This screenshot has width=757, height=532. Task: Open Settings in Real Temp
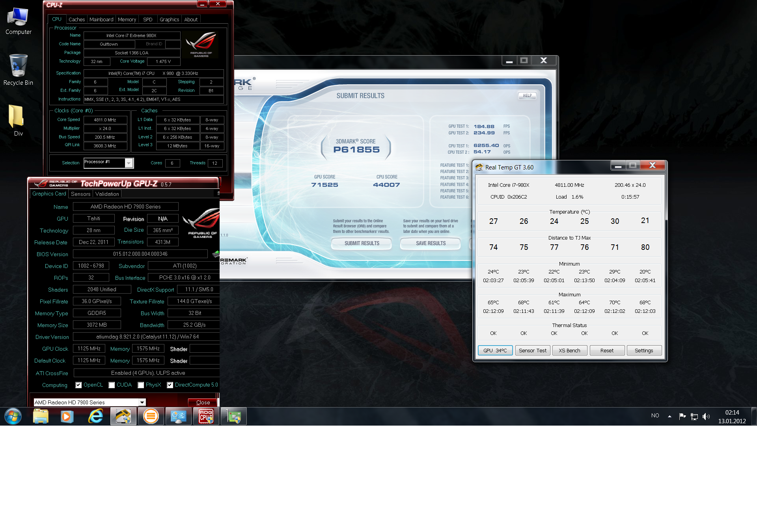644,350
